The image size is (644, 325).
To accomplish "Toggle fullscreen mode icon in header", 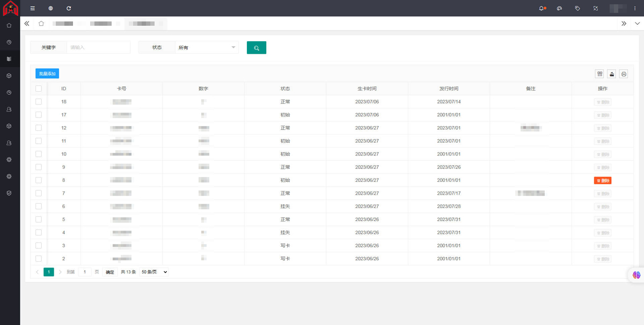I will pyautogui.click(x=596, y=8).
